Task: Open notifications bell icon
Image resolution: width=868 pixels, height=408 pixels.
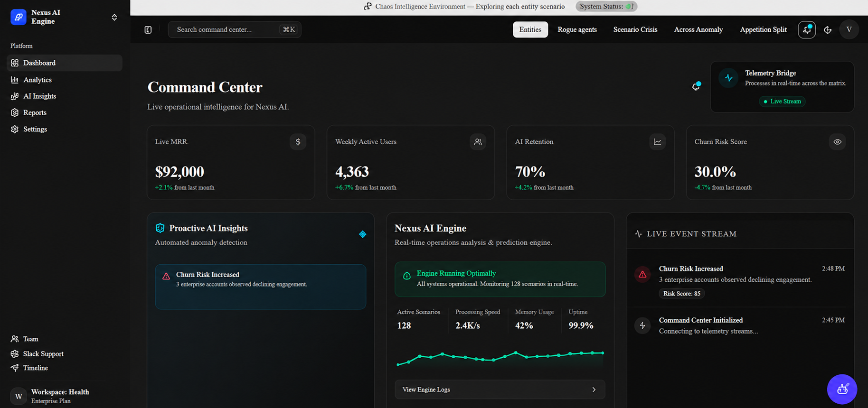Action: tap(807, 29)
